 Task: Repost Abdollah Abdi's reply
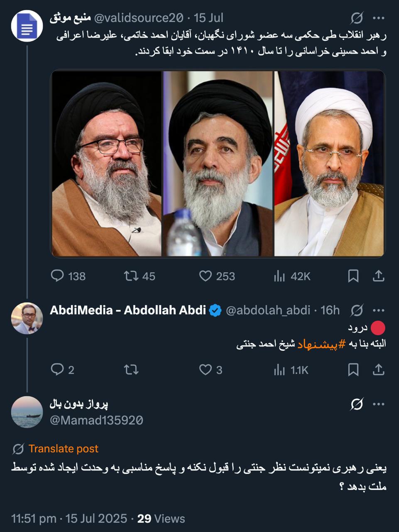131,369
